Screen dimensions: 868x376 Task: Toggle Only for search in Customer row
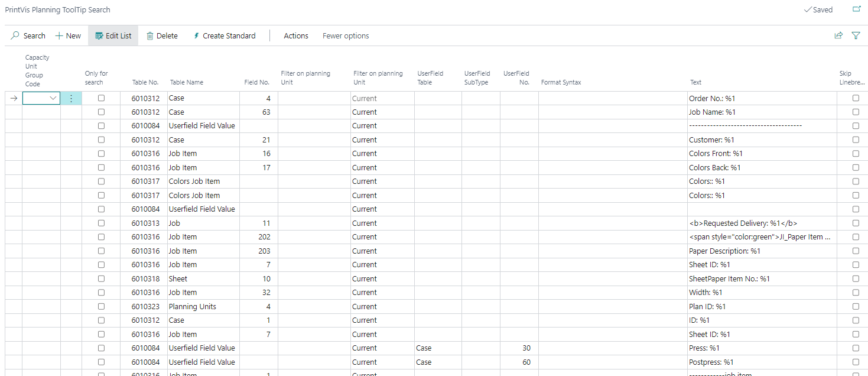pos(101,140)
